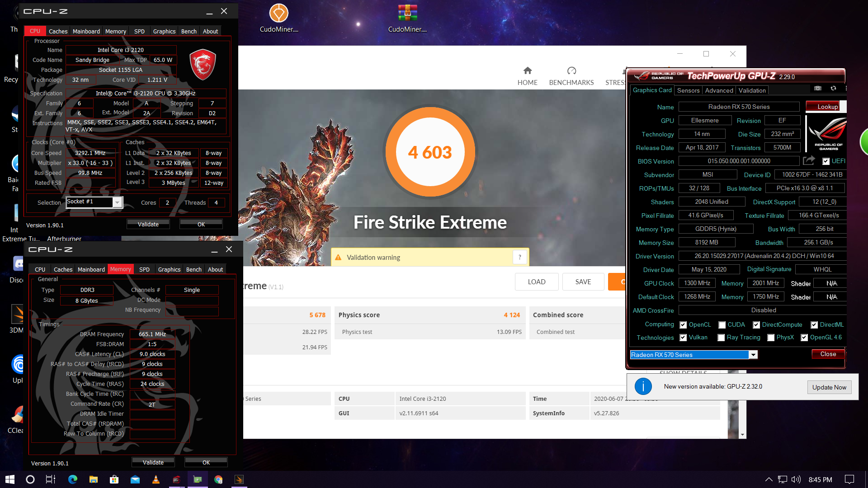Viewport: 868px width, 488px height.
Task: Open the 3DMark BENCHMARKS gauge icon
Action: tap(571, 70)
